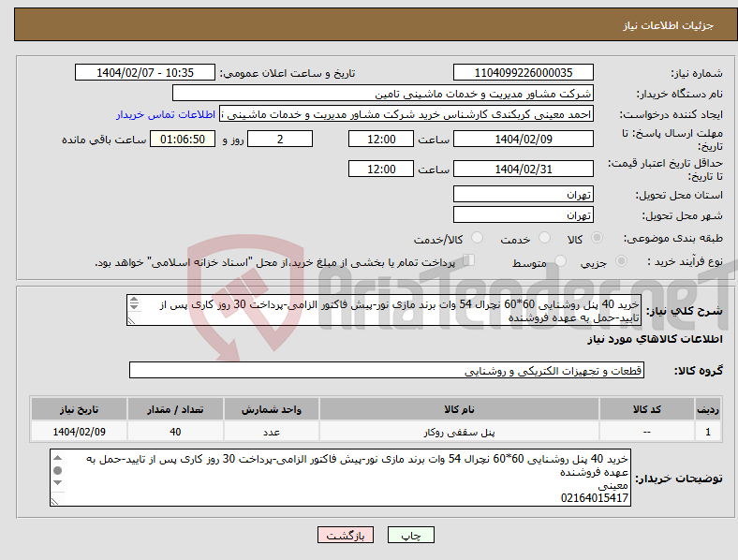738x560 pixels.
Task: Click the unit cell عدد
Action: tap(272, 432)
